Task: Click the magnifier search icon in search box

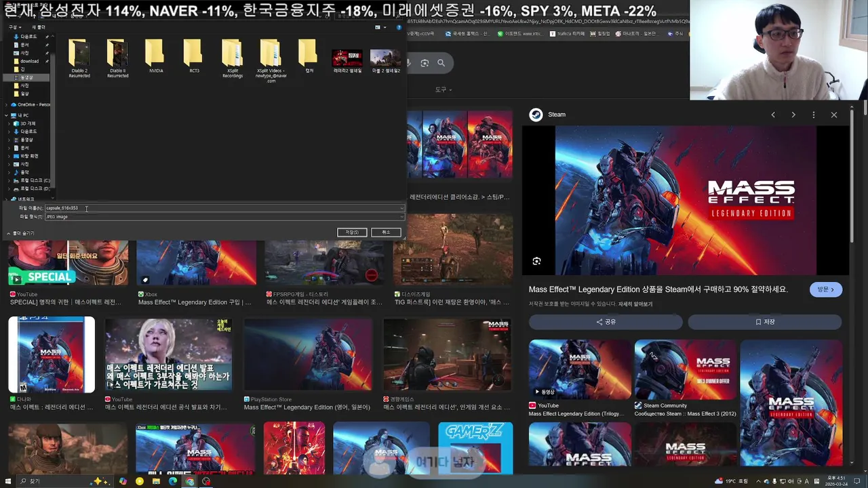Action: (441, 63)
